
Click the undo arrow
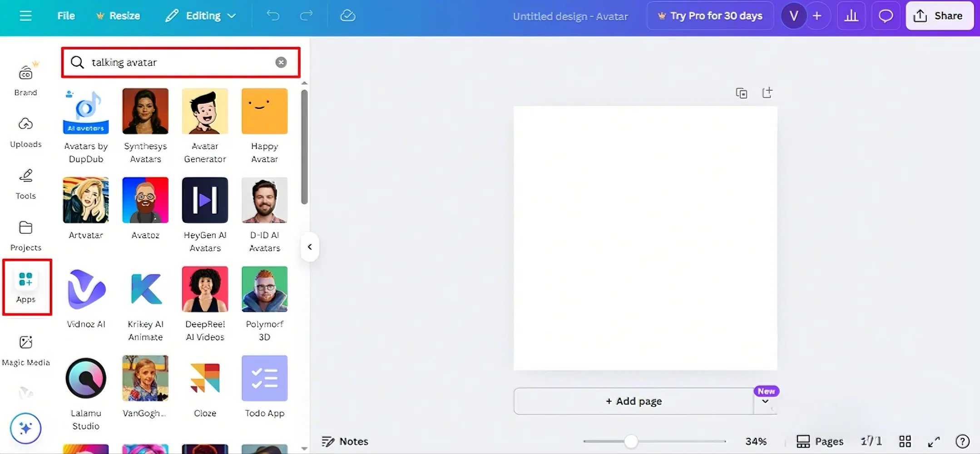coord(273,16)
